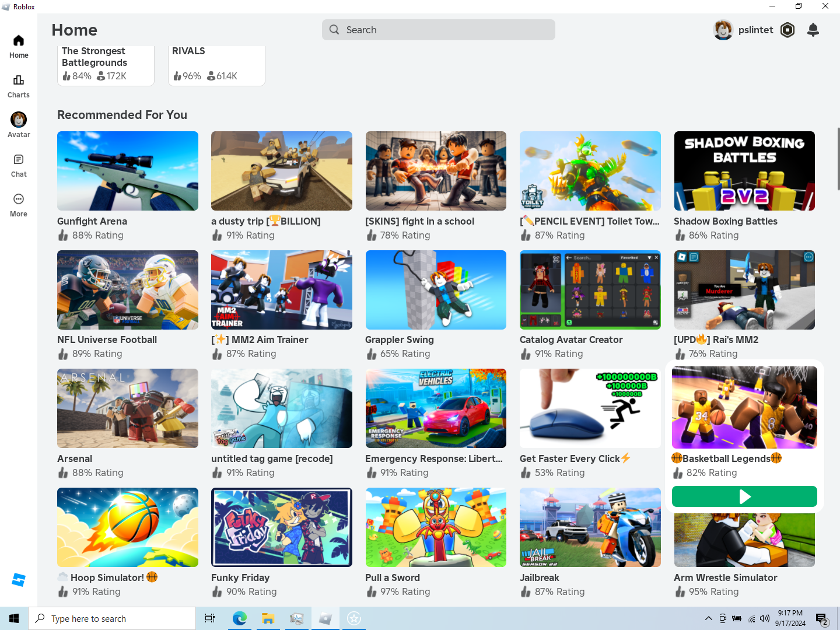Open the Arsenal game thumbnail

point(128,408)
